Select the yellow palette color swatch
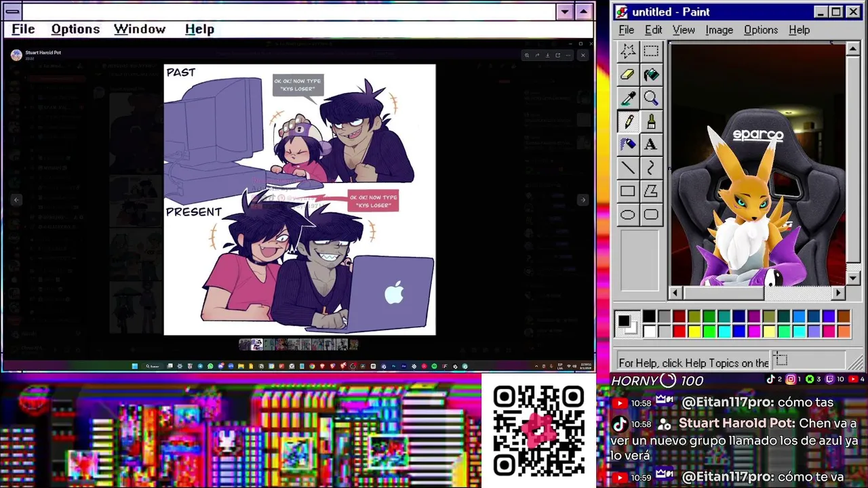This screenshot has width=868, height=488. 694,331
